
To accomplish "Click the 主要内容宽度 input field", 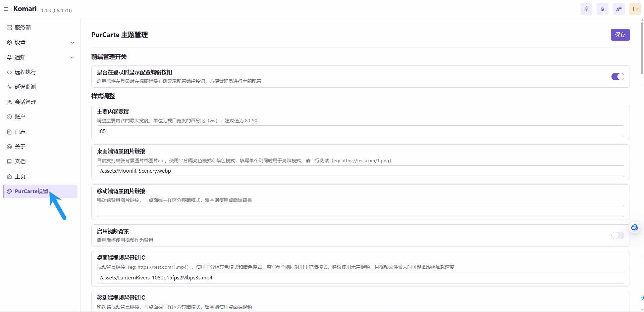I will pyautogui.click(x=360, y=131).
